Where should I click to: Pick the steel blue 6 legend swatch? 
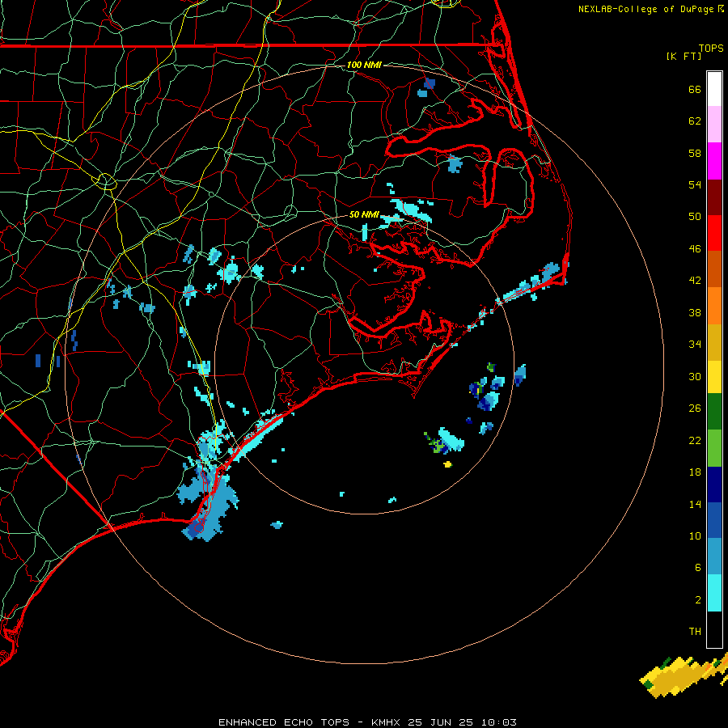714,557
